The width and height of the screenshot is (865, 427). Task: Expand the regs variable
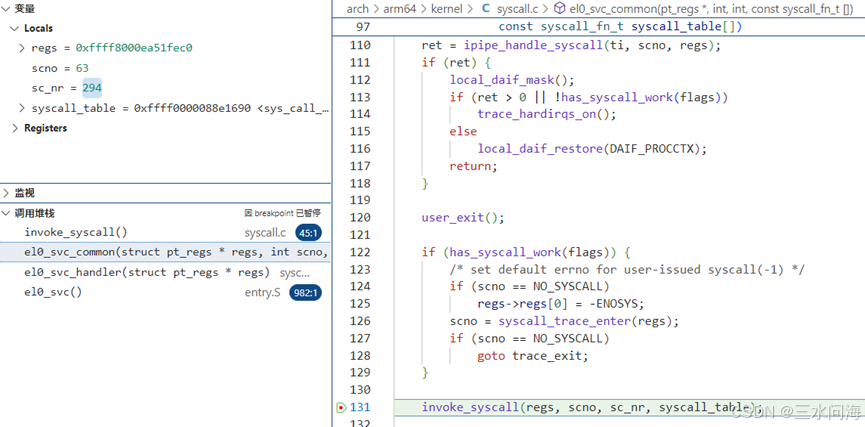(x=22, y=48)
